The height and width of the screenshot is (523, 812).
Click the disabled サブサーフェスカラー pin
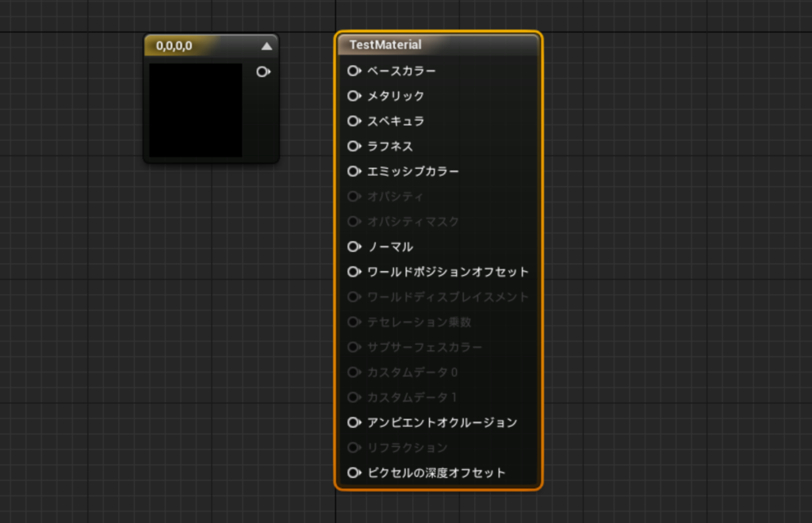[x=354, y=347]
